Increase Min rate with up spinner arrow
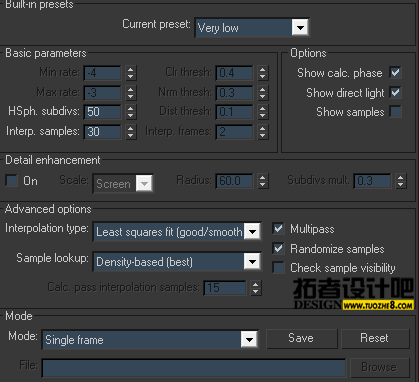Viewport: 419px width, 382px height. click(x=131, y=69)
